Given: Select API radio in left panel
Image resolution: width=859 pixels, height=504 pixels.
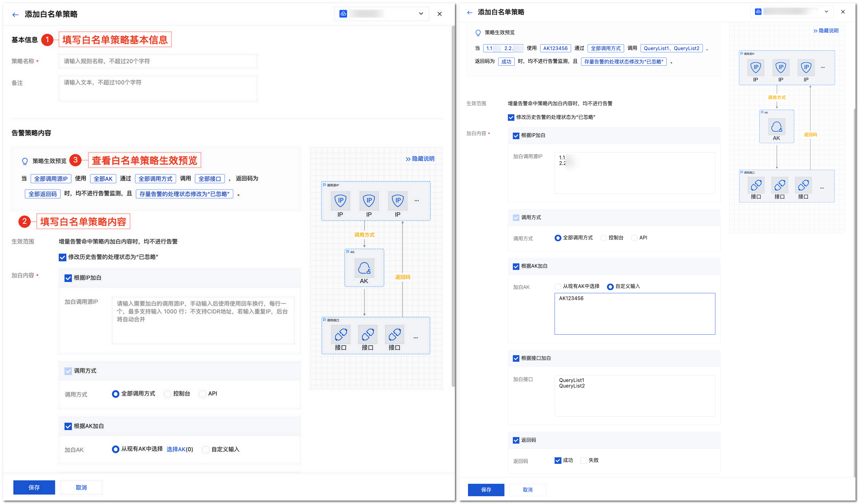Looking at the screenshot, I should (203, 394).
